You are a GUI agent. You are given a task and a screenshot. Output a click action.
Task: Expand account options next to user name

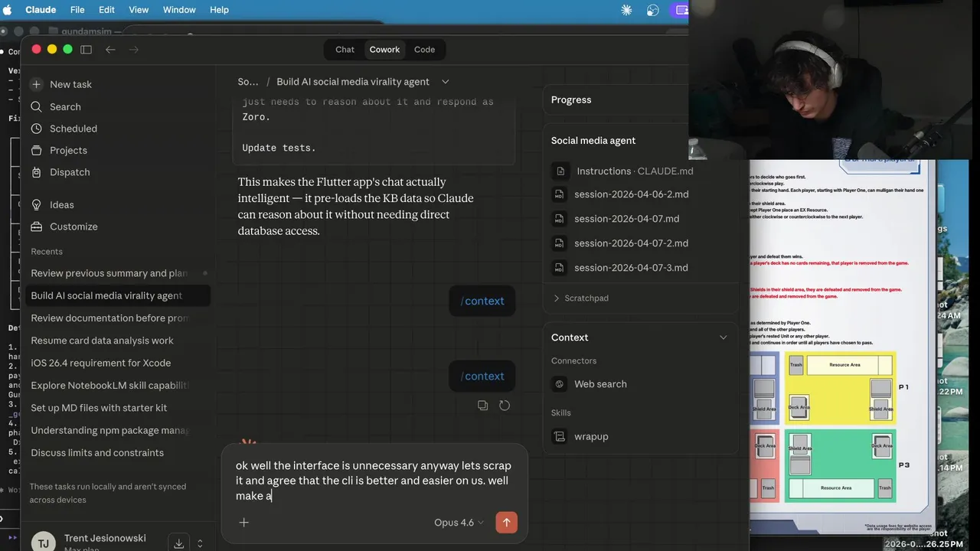click(x=200, y=543)
